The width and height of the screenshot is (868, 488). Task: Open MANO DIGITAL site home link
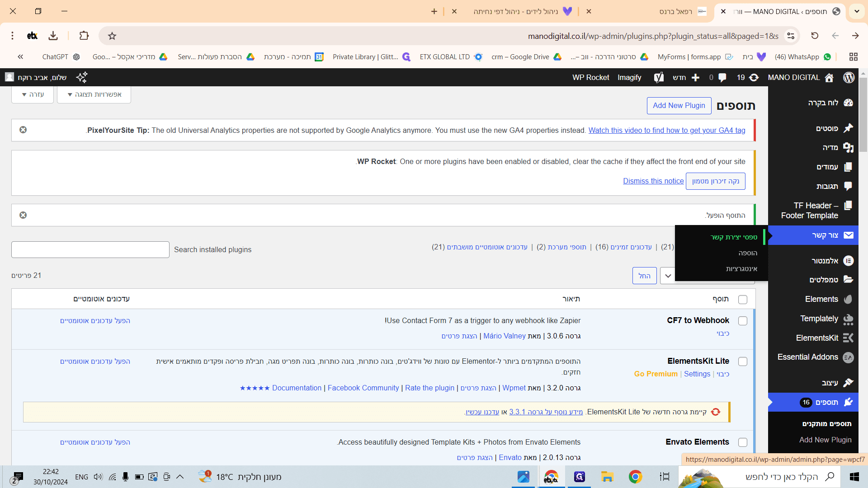coord(800,77)
